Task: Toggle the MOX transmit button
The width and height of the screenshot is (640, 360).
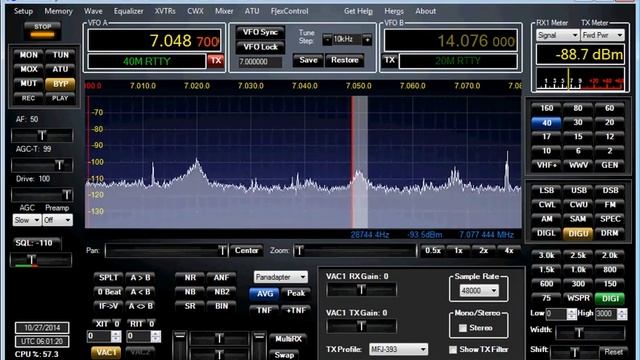Action: tap(29, 69)
